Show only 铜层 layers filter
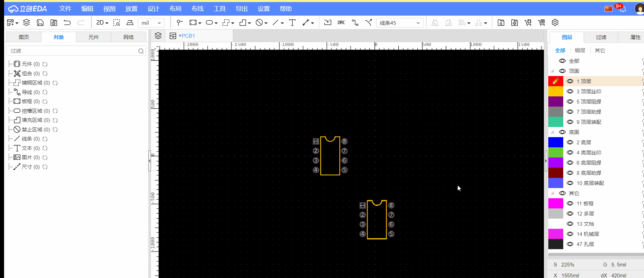The height and width of the screenshot is (278, 644). [580, 50]
